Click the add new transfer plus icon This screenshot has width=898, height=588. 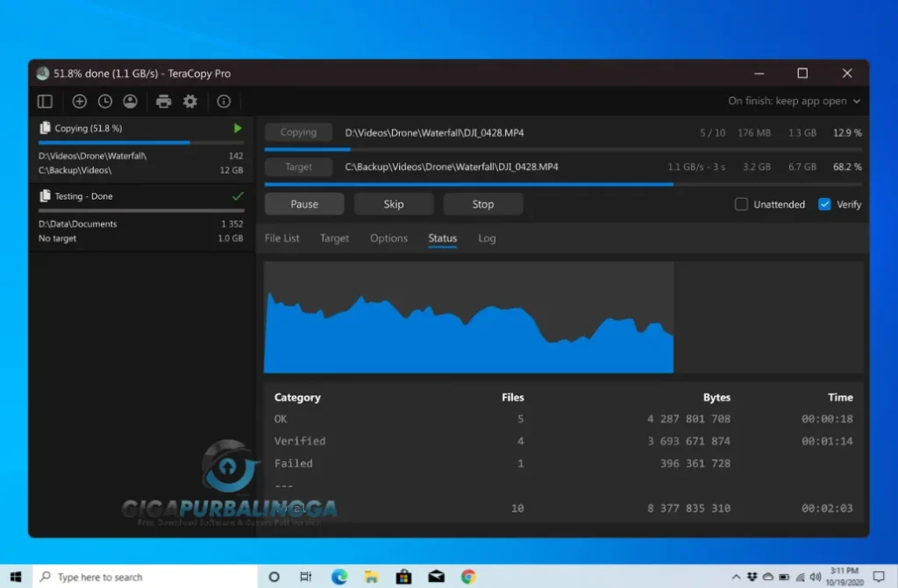(x=79, y=101)
